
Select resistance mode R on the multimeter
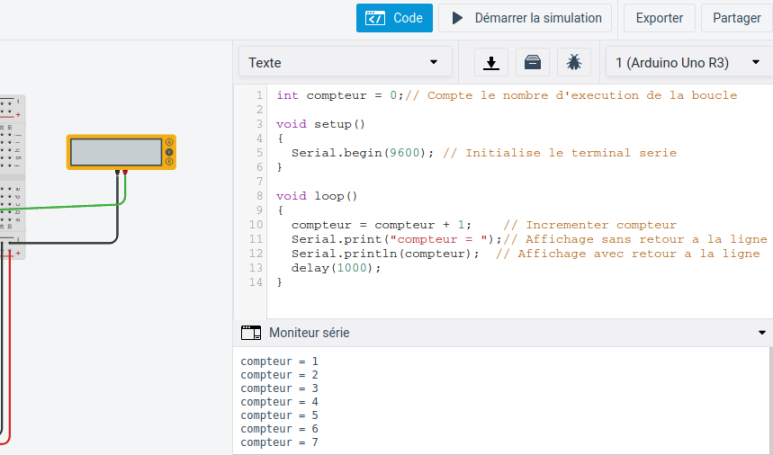pyautogui.click(x=170, y=161)
